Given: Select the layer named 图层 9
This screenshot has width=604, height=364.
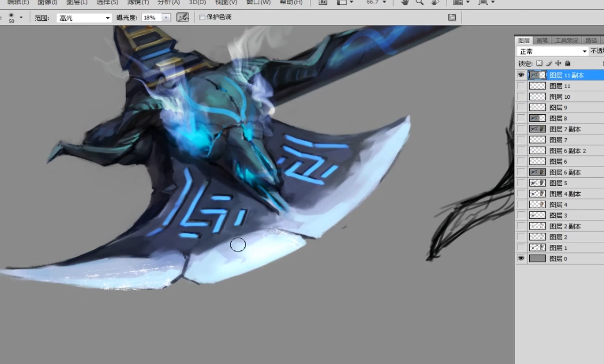Looking at the screenshot, I should [x=560, y=107].
